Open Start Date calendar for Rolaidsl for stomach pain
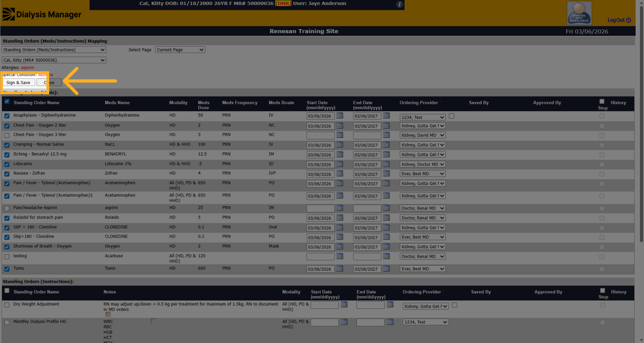Image resolution: width=644 pixels, height=343 pixels. click(x=340, y=218)
